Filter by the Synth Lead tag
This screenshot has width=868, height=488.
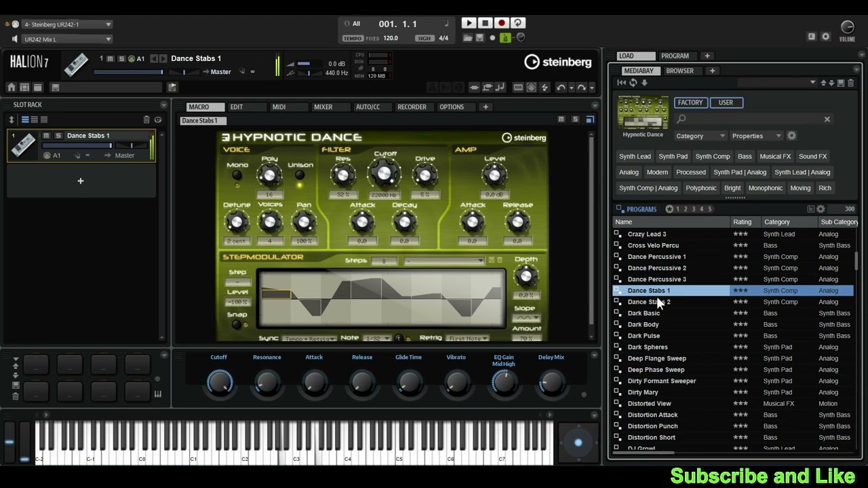635,157
